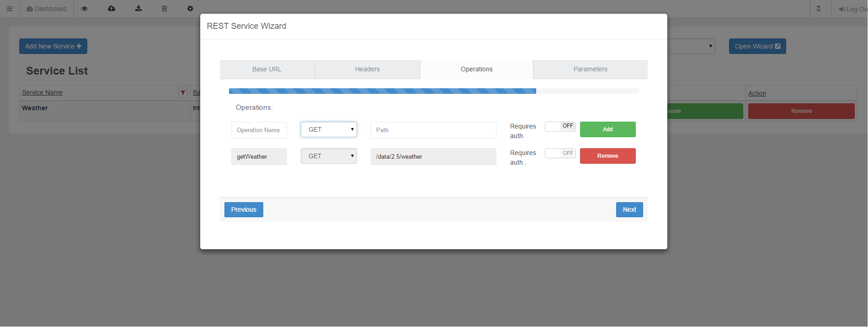Viewport: 868px width, 327px height.
Task: Open the HTTP method dropdown for new operation
Action: 329,129
